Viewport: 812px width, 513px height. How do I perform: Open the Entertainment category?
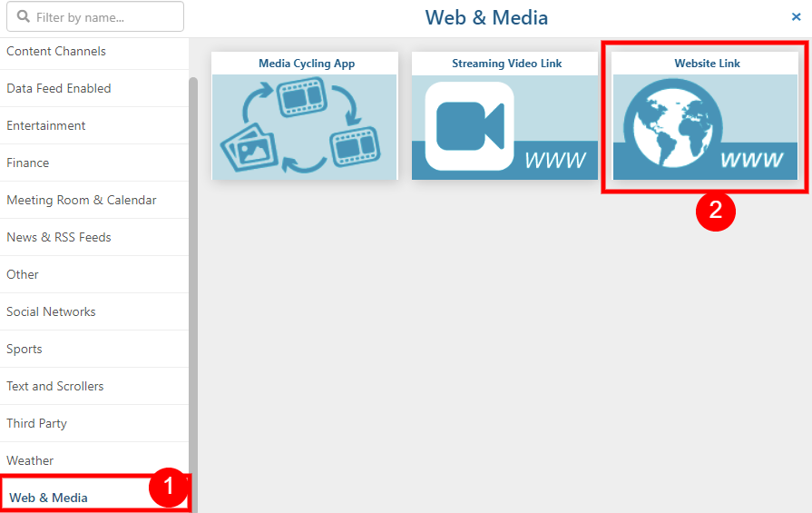[x=94, y=126]
